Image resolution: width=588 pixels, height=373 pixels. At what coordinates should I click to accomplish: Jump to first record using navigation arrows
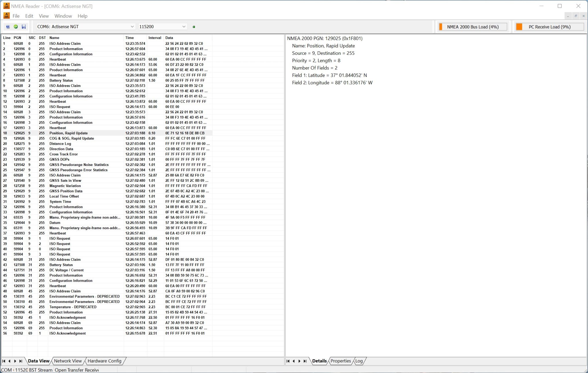tap(4, 361)
